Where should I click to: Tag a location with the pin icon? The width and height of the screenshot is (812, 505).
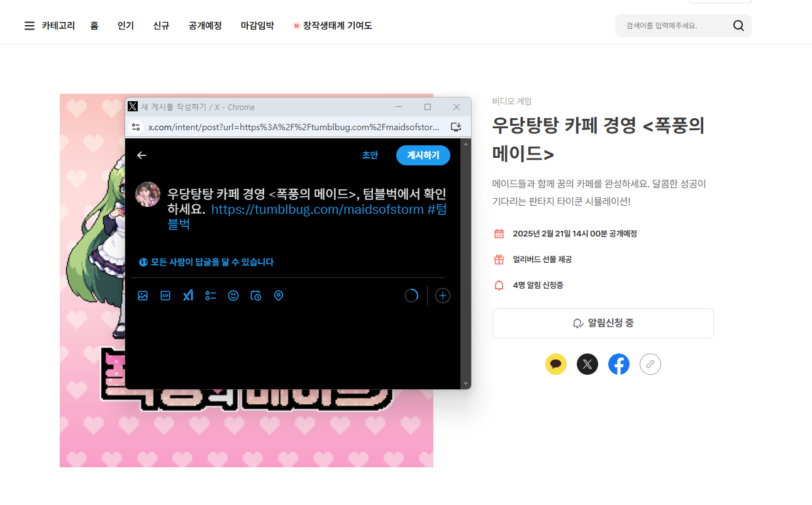pos(279,296)
